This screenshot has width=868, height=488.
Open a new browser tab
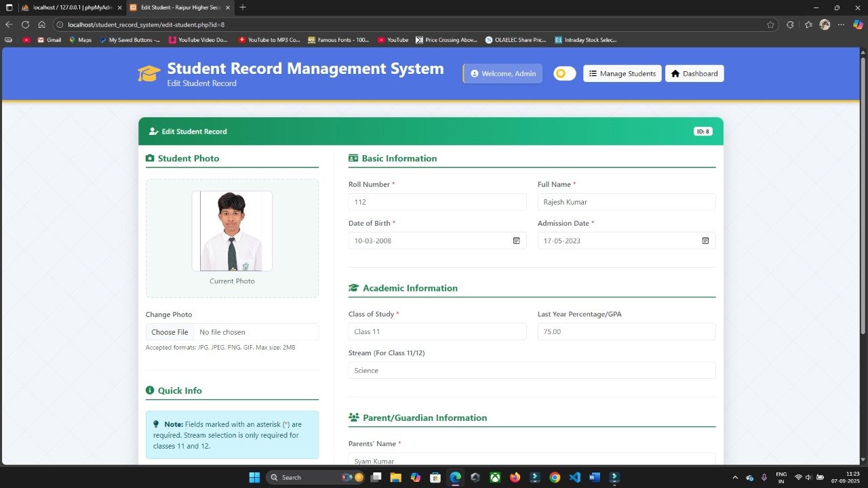[243, 7]
